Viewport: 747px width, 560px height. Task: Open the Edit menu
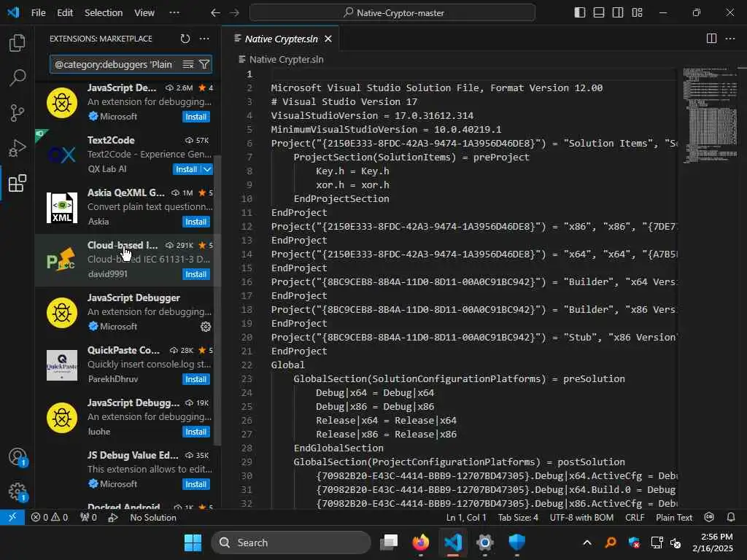tap(65, 13)
